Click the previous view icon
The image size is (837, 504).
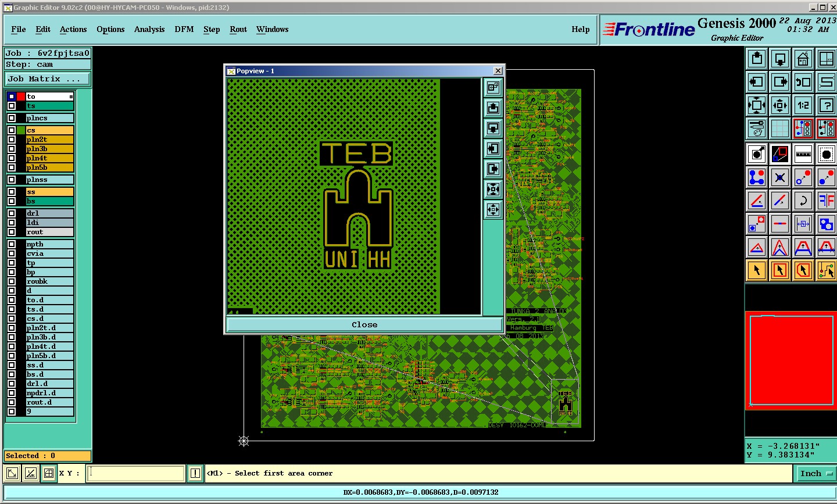(803, 82)
